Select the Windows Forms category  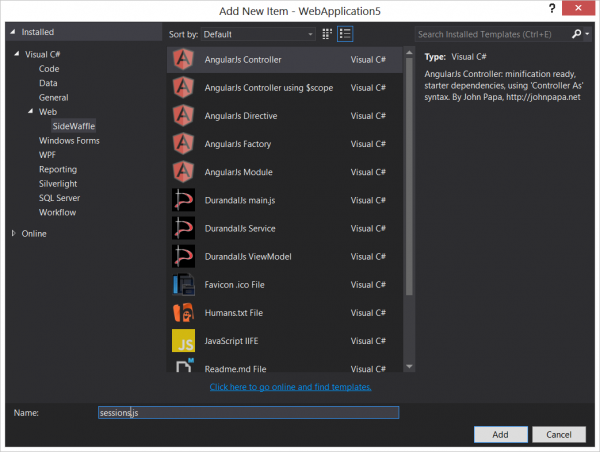coord(69,140)
